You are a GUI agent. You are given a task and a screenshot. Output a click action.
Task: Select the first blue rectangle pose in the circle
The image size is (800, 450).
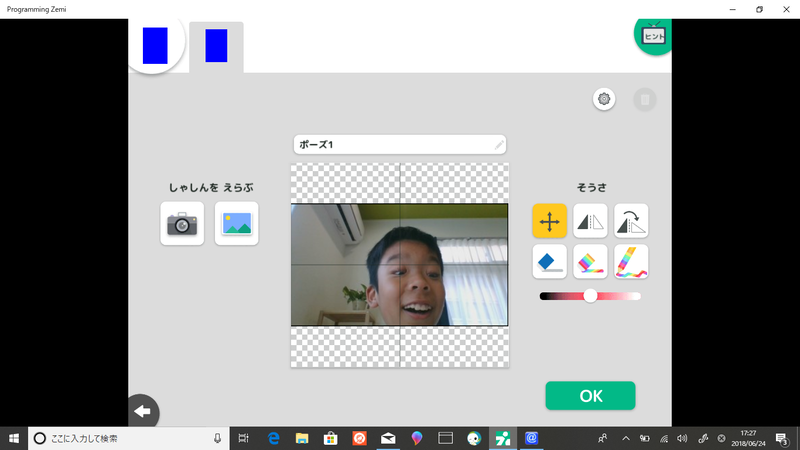click(x=155, y=45)
